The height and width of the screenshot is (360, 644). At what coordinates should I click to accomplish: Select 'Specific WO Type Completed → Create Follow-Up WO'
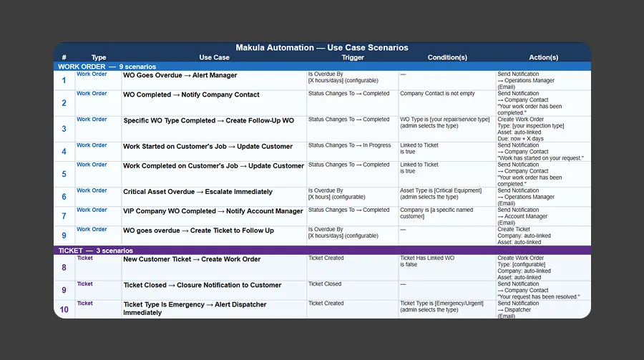coord(209,120)
